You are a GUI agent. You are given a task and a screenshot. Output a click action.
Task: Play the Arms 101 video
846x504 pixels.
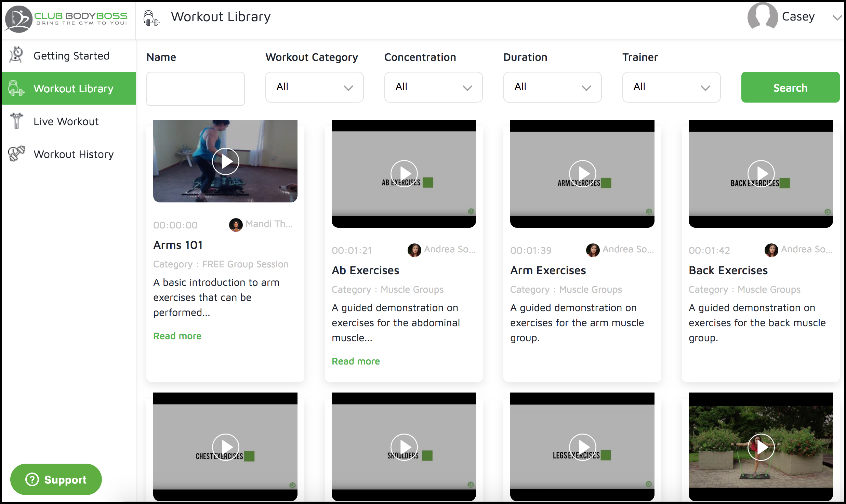225,161
